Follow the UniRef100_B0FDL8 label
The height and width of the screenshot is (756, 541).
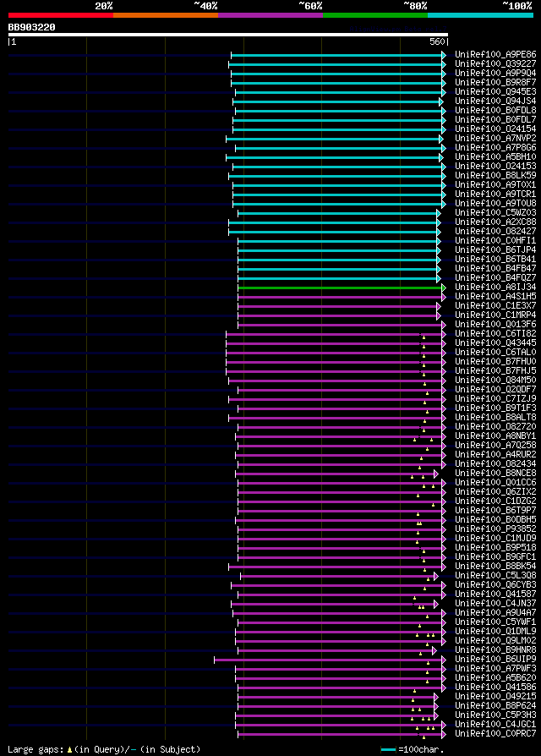coord(495,111)
